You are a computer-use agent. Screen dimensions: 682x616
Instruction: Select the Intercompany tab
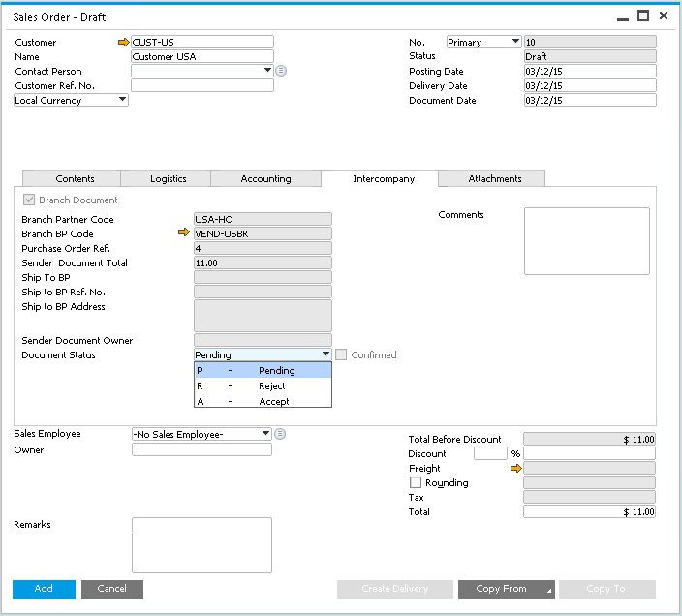(x=380, y=178)
